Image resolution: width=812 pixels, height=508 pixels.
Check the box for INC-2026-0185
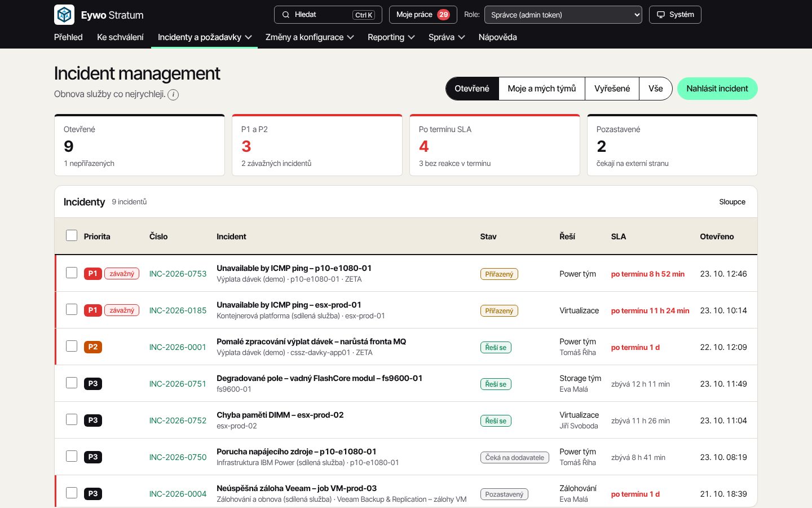[72, 309]
